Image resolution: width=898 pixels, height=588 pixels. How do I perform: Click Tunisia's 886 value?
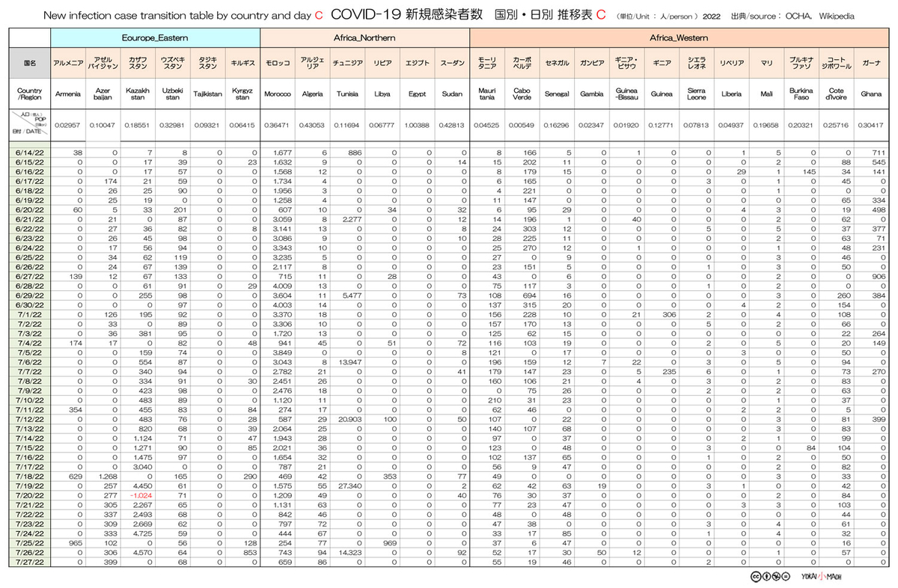355,152
